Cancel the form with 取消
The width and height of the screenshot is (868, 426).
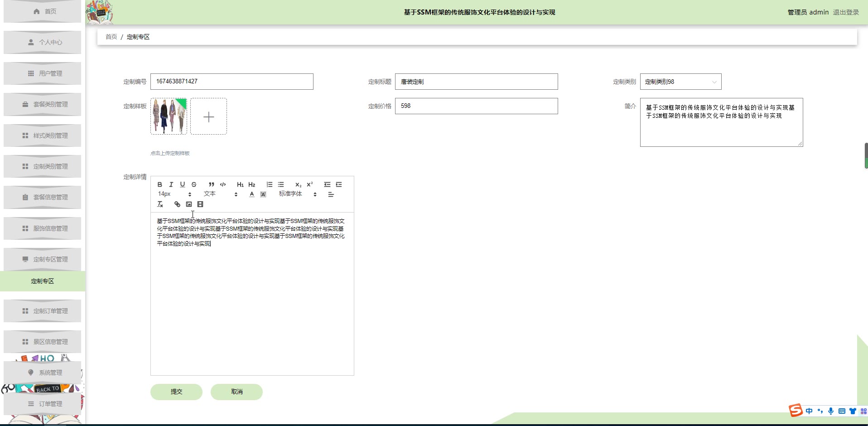(236, 392)
